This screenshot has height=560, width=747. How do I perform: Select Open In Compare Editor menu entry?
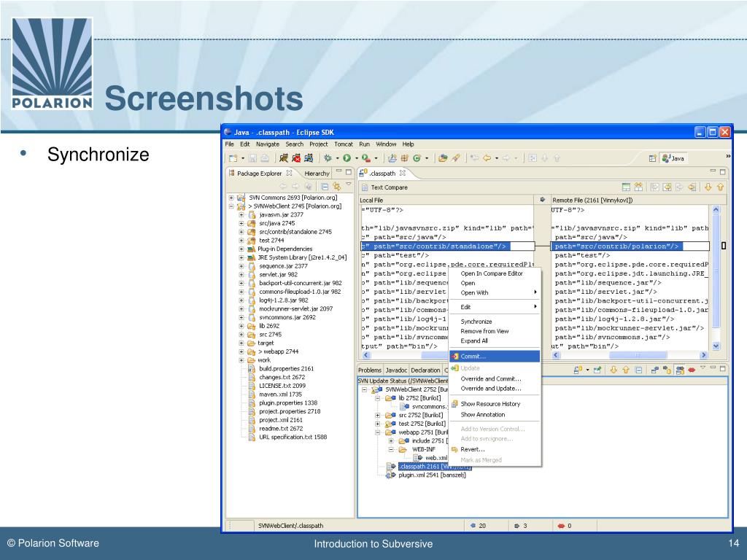point(495,274)
